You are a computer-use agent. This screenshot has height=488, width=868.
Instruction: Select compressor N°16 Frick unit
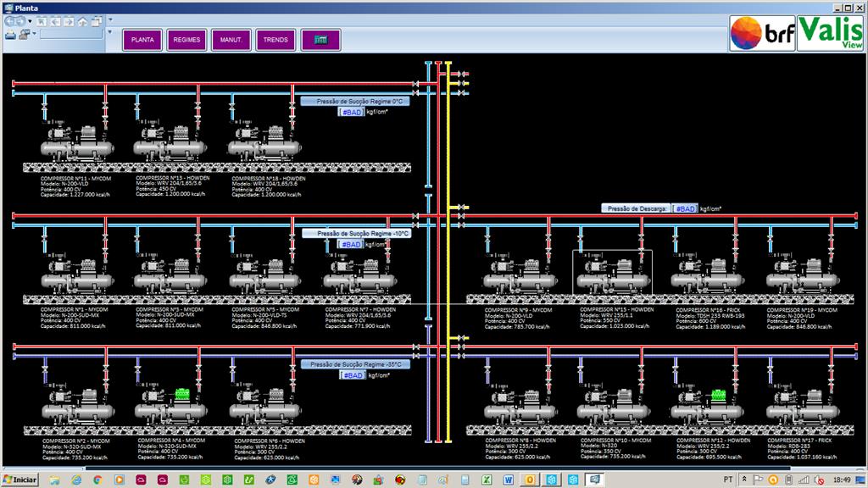tap(708, 274)
